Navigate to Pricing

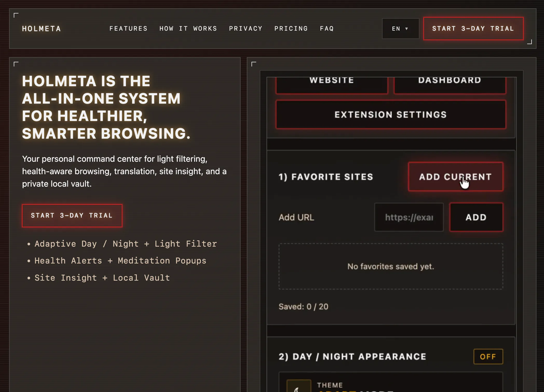pyautogui.click(x=291, y=29)
